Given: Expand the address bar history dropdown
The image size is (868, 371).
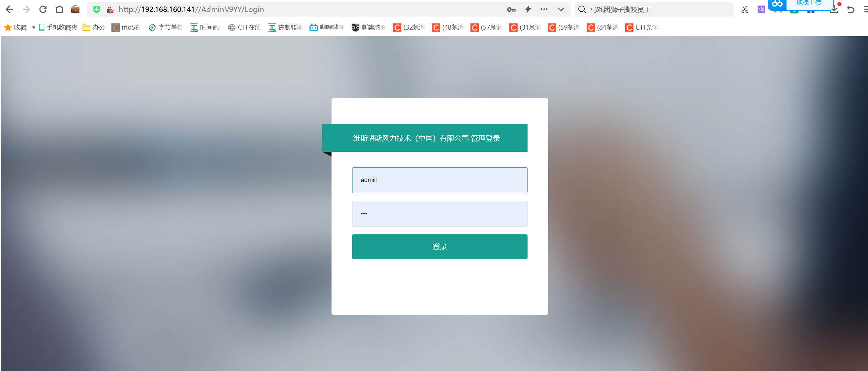Looking at the screenshot, I should coord(561,9).
